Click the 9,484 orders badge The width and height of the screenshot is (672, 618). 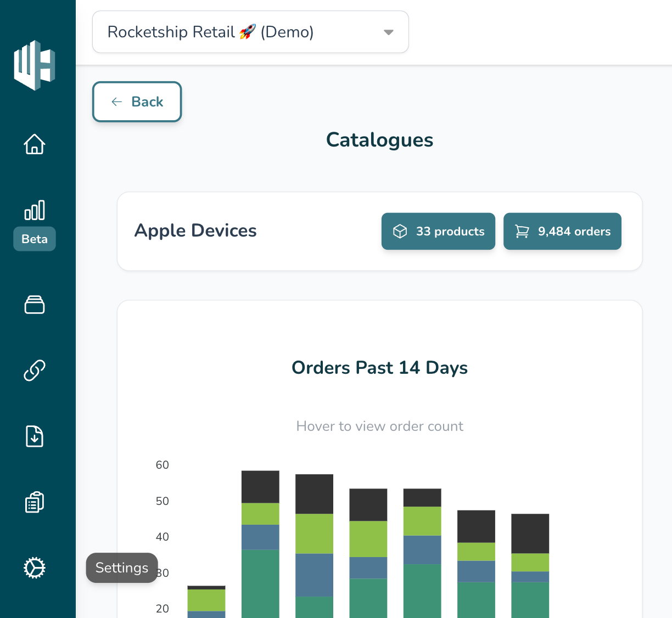pos(562,231)
